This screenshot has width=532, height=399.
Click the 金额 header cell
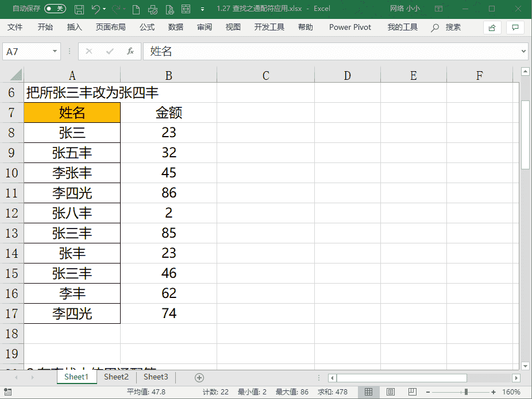tap(169, 113)
